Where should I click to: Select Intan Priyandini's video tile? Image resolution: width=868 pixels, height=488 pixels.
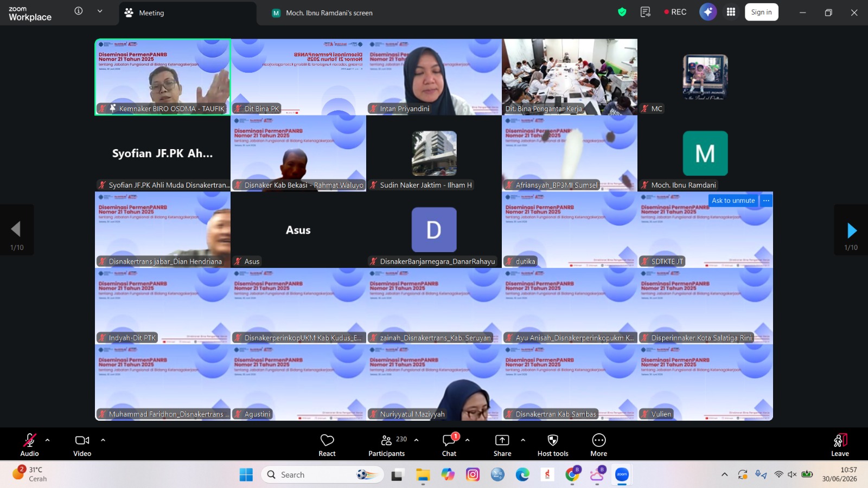434,76
